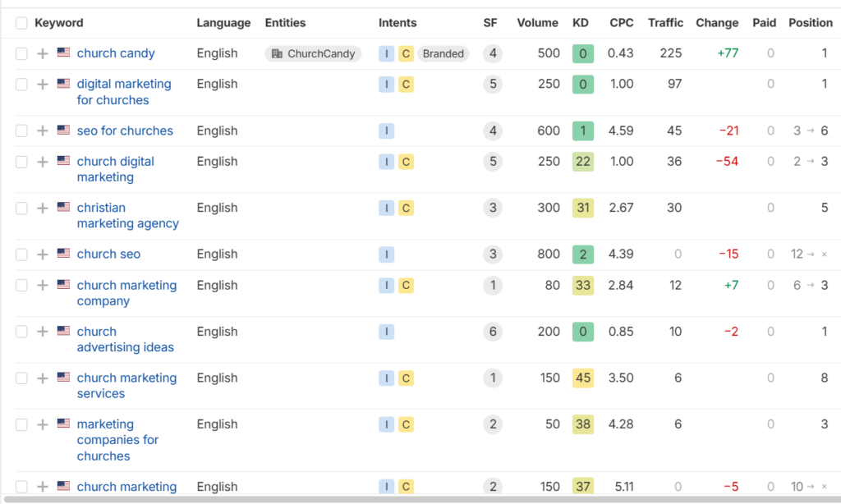The image size is (841, 504).
Task: Open the church candy keyword link
Action: click(116, 53)
